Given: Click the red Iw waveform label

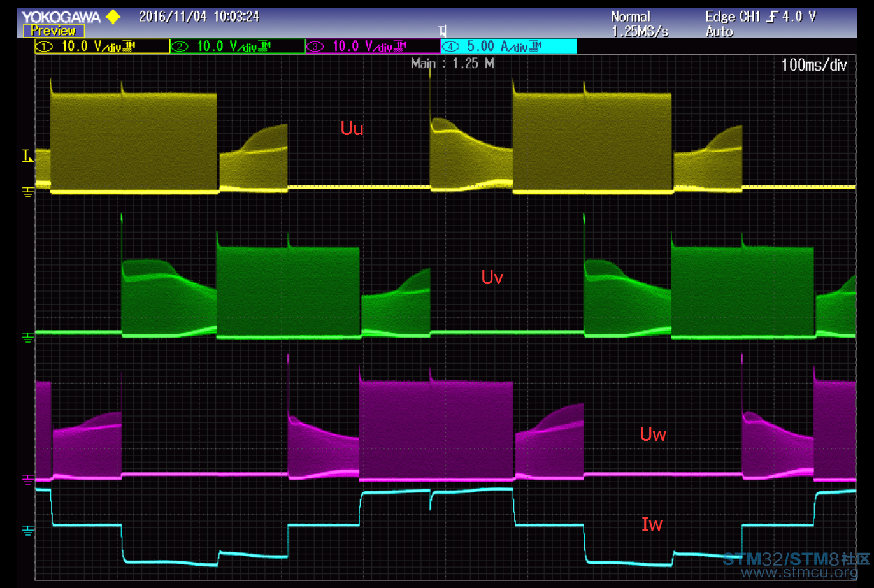Looking at the screenshot, I should (652, 524).
